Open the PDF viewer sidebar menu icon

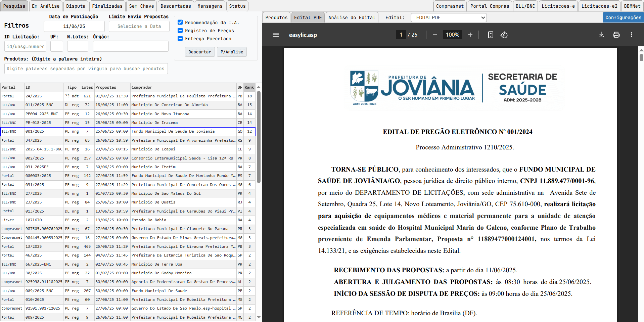(276, 35)
